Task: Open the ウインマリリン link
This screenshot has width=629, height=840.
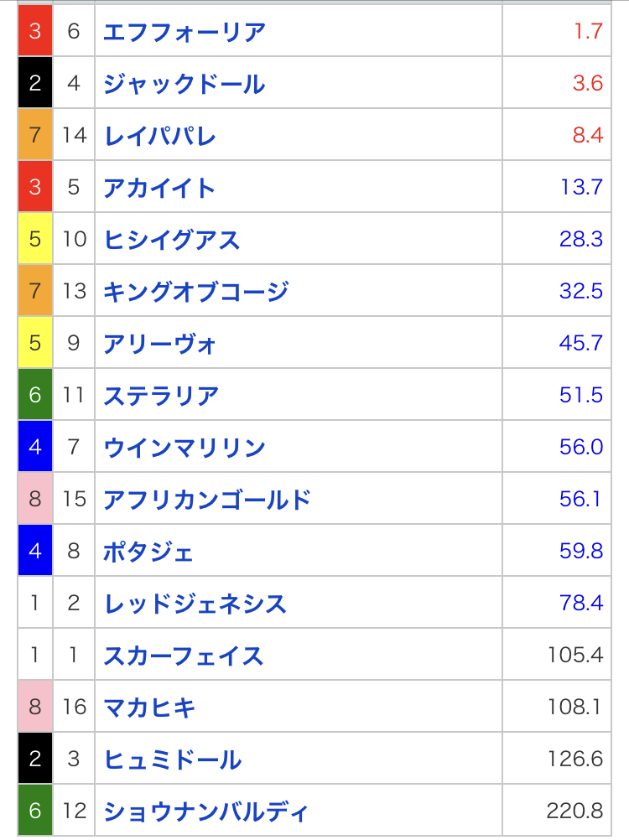Action: [185, 448]
